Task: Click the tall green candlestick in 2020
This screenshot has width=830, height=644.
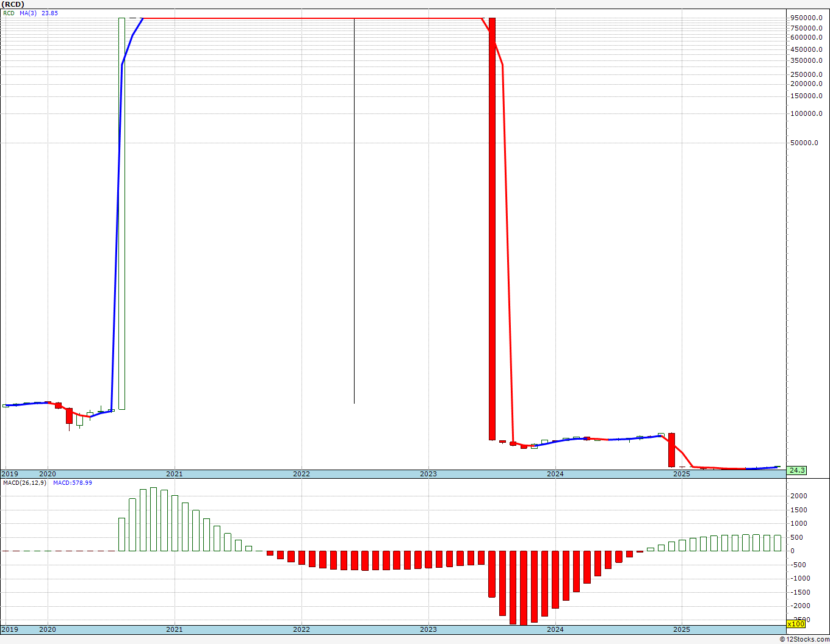Action: [x=121, y=213]
